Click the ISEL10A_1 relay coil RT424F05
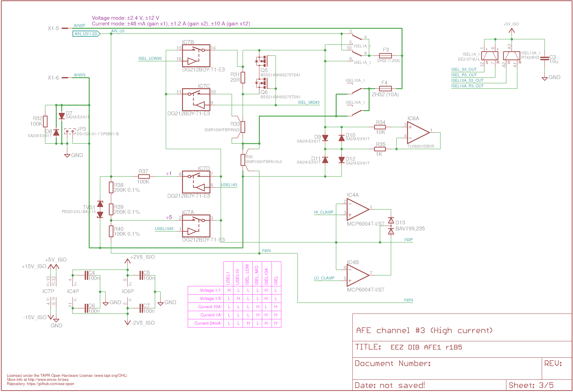 [x=512, y=56]
